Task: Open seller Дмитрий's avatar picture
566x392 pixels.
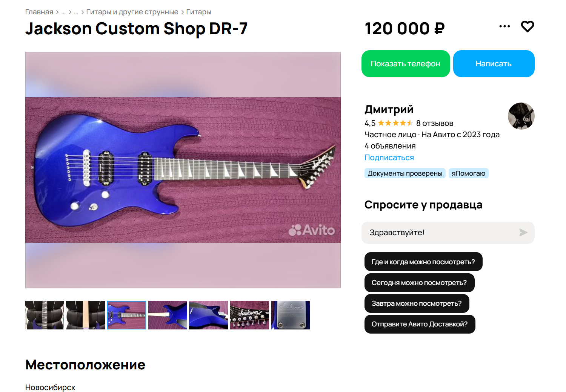Action: click(521, 116)
